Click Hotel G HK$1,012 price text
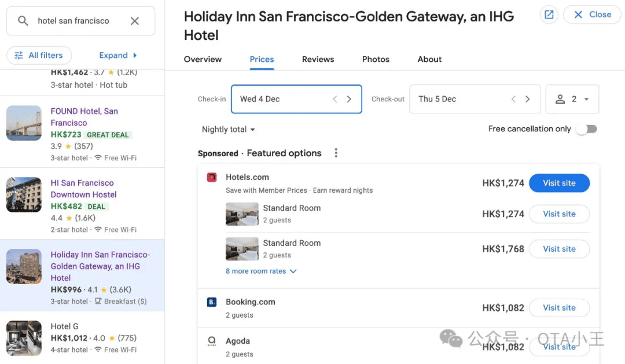625x364 pixels. pos(68,338)
